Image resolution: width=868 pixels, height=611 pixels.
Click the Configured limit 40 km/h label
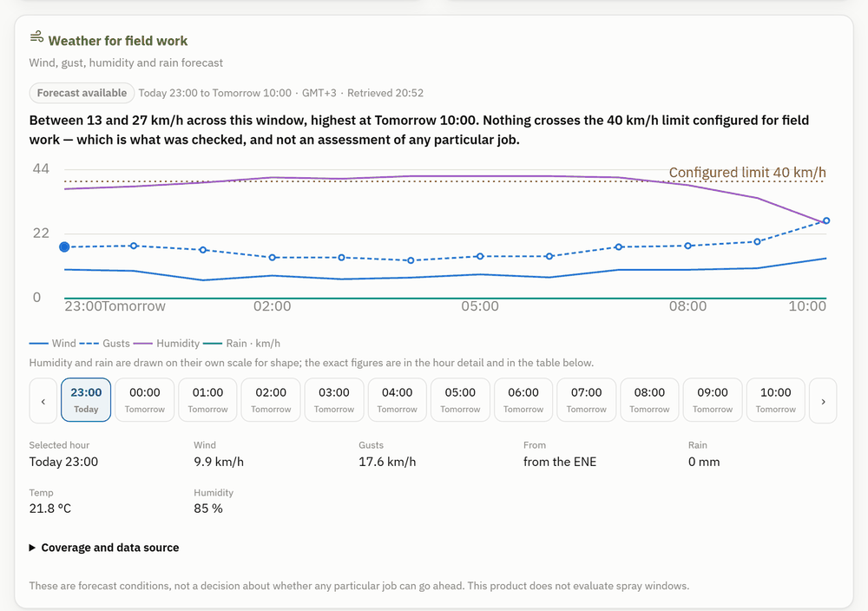pyautogui.click(x=747, y=173)
